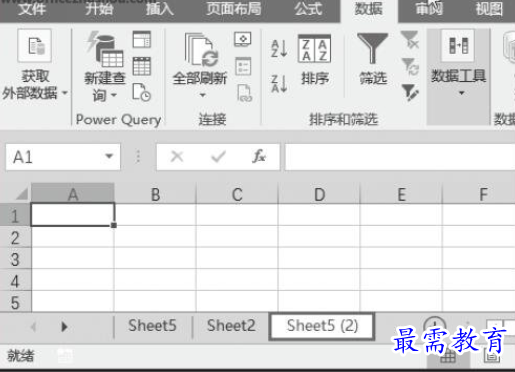
Task: Switch to the 视图 ribbon tab
Action: tap(489, 9)
